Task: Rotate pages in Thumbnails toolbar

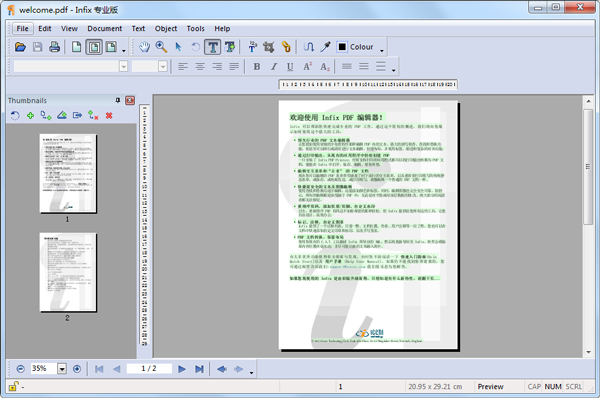Action: pyautogui.click(x=15, y=115)
